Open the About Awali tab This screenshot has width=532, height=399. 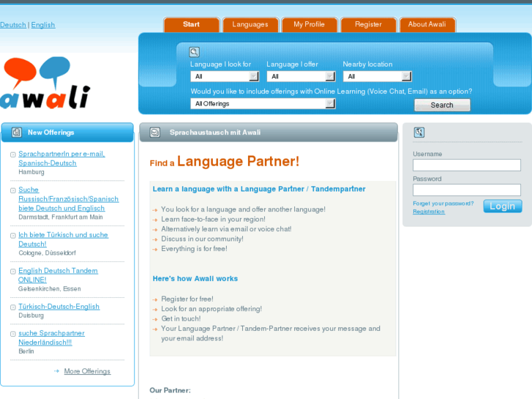click(427, 24)
